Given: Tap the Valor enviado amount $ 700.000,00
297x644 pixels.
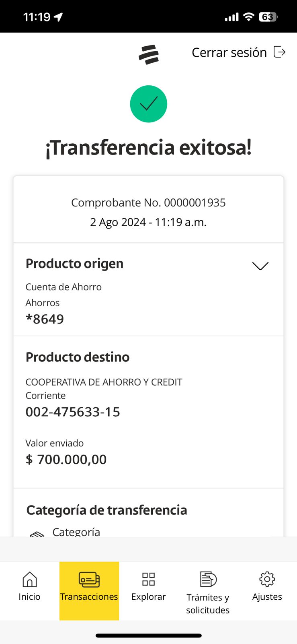Looking at the screenshot, I should click(x=66, y=459).
